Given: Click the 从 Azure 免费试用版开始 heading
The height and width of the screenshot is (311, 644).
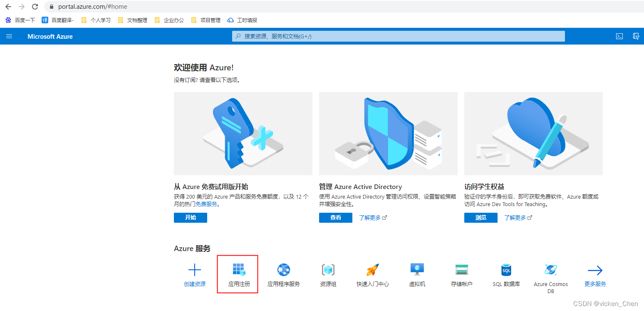Looking at the screenshot, I should point(211,187).
